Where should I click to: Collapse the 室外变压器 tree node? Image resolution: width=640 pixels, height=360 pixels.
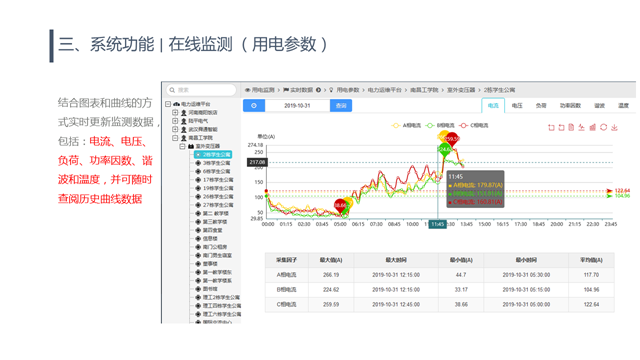182,146
